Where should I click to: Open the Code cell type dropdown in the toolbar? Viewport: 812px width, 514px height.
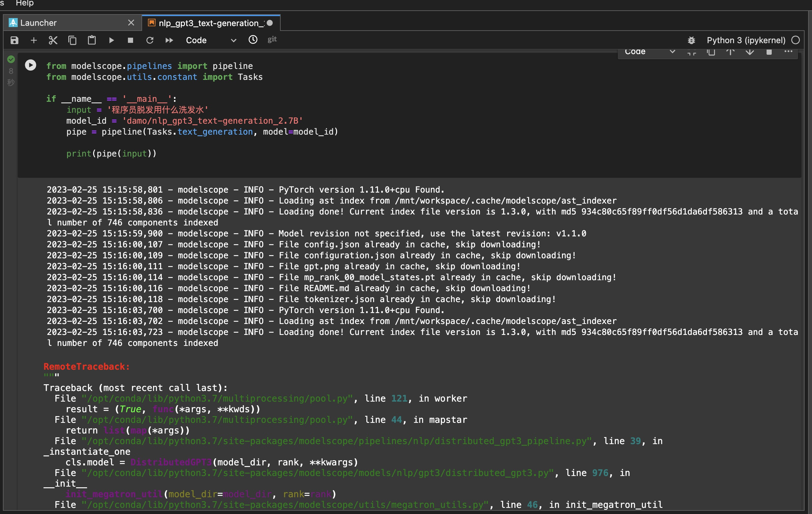(x=211, y=41)
